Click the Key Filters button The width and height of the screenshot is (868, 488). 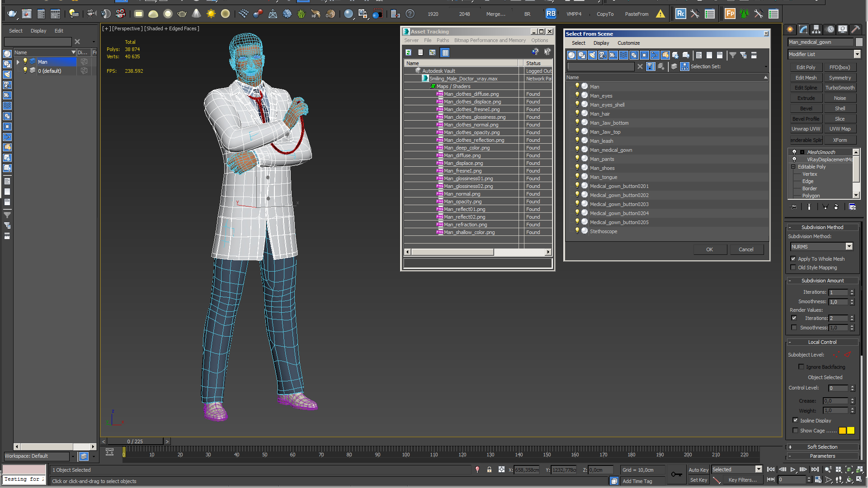click(x=742, y=480)
